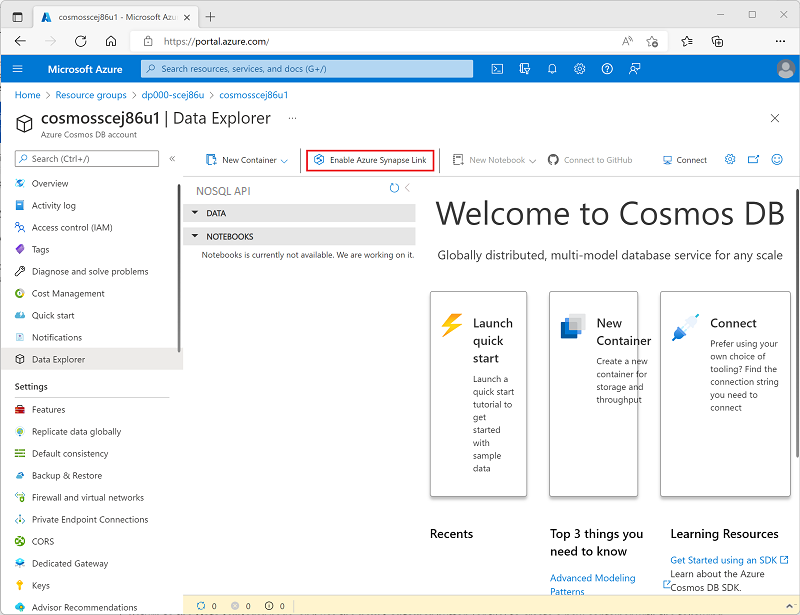Open the Azure portal hamburger menu
Screen dimensions: 800x615
[x=18, y=69]
